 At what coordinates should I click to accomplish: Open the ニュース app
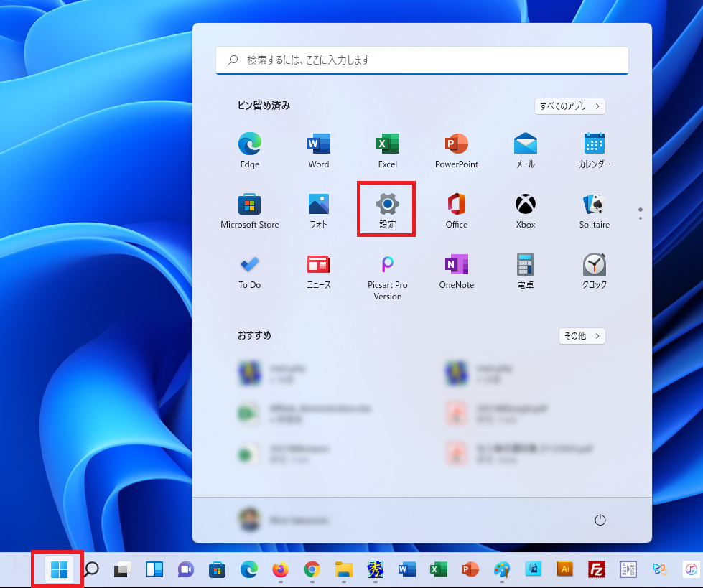coord(319,271)
